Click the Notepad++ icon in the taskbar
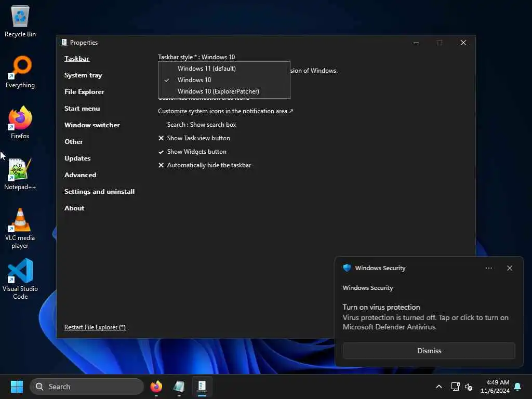Screen dimensions: 532x399 (179, 387)
